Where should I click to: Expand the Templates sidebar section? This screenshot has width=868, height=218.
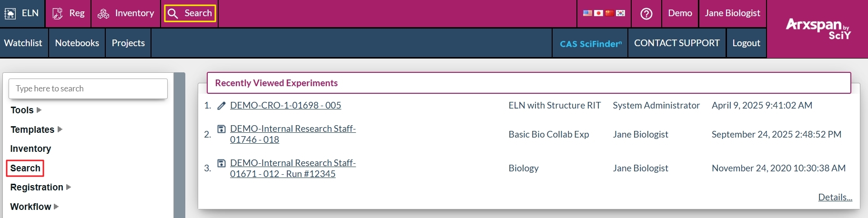pyautogui.click(x=60, y=129)
